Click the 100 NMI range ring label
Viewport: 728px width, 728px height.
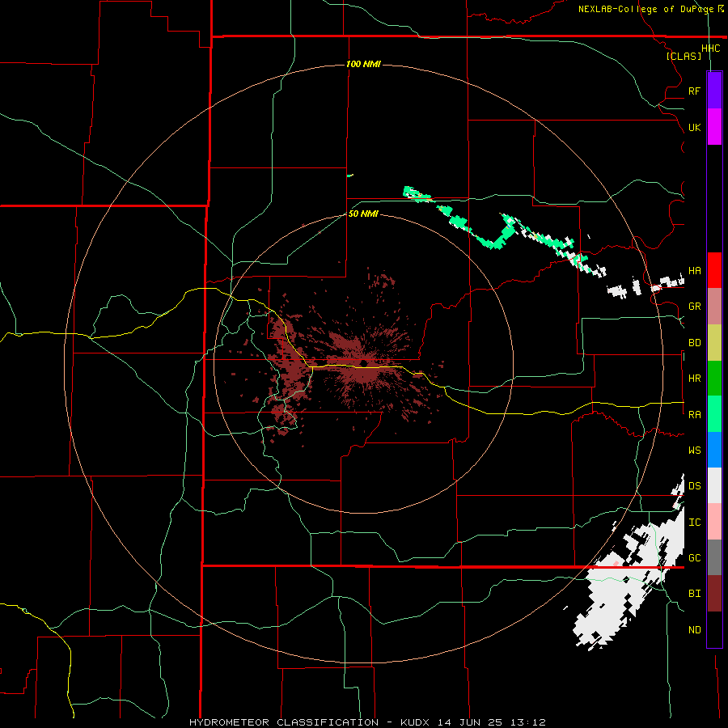click(363, 64)
